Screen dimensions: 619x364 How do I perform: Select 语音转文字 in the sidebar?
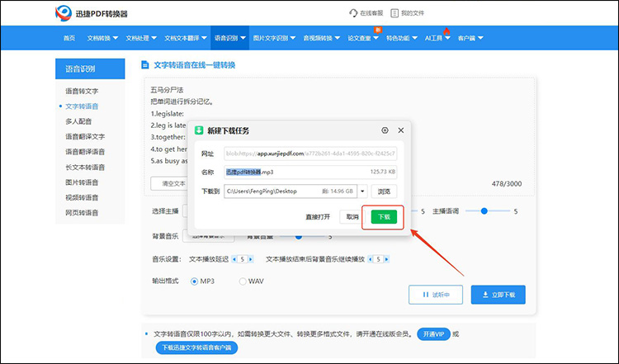[82, 91]
